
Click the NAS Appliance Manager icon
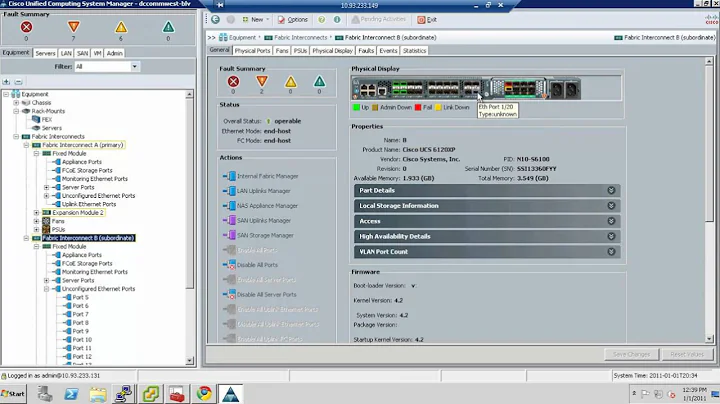[229, 206]
